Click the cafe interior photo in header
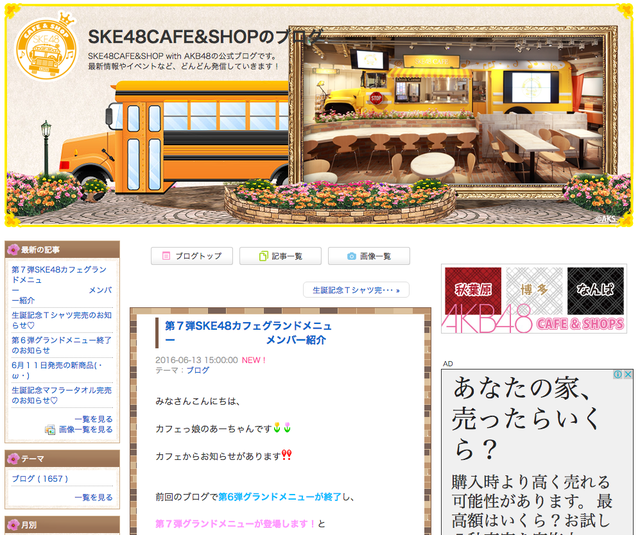The image size is (640, 535). 453,110
